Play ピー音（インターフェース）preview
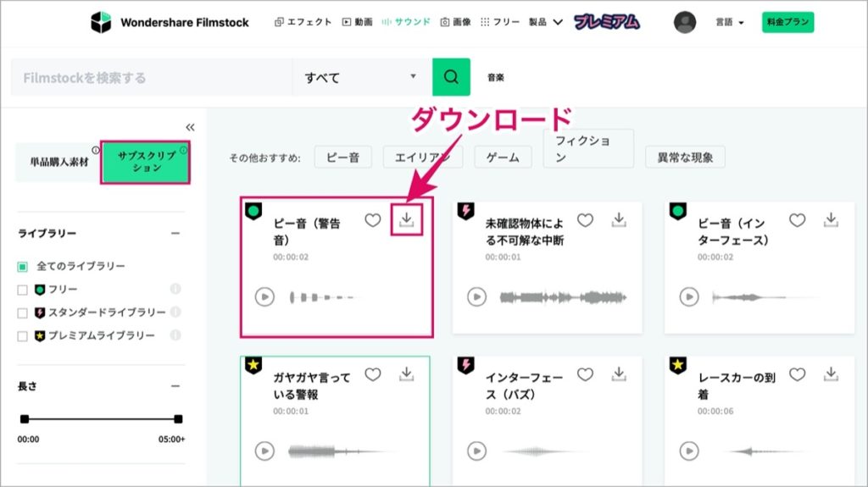This screenshot has width=868, height=487. [689, 297]
